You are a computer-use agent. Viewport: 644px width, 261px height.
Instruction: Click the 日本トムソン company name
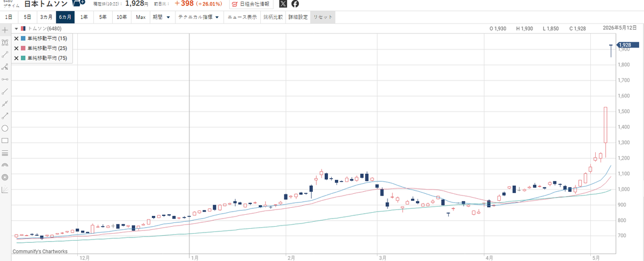(46, 4)
